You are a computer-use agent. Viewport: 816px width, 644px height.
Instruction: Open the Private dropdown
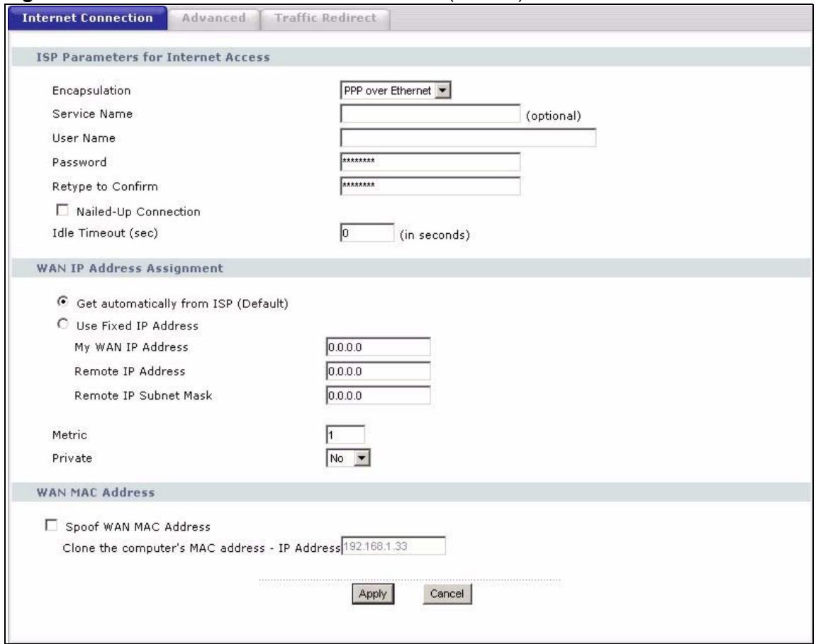tap(348, 458)
